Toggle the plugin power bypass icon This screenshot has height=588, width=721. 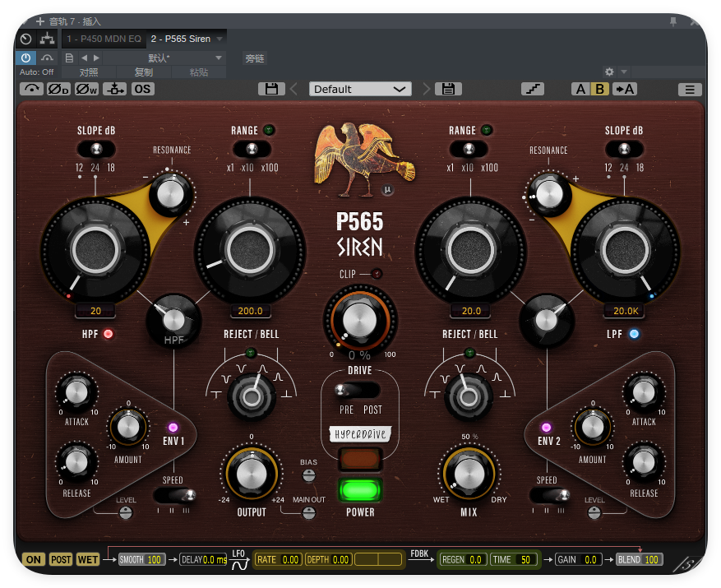[25, 58]
